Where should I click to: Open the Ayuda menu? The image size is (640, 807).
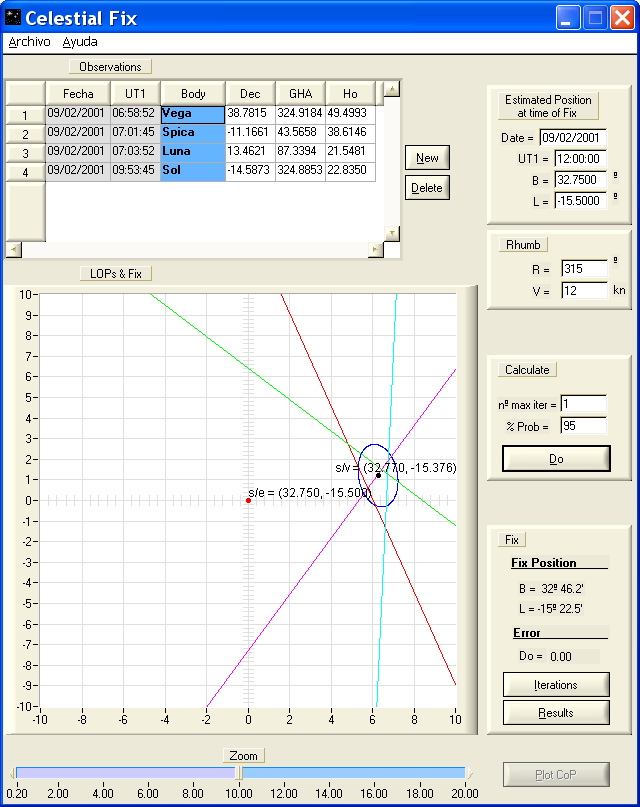pyautogui.click(x=80, y=42)
